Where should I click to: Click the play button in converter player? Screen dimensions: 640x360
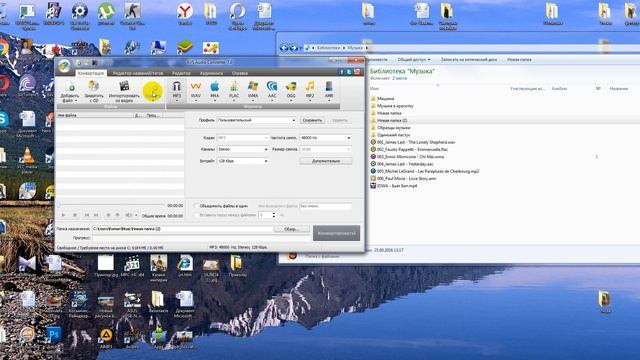tap(64, 215)
